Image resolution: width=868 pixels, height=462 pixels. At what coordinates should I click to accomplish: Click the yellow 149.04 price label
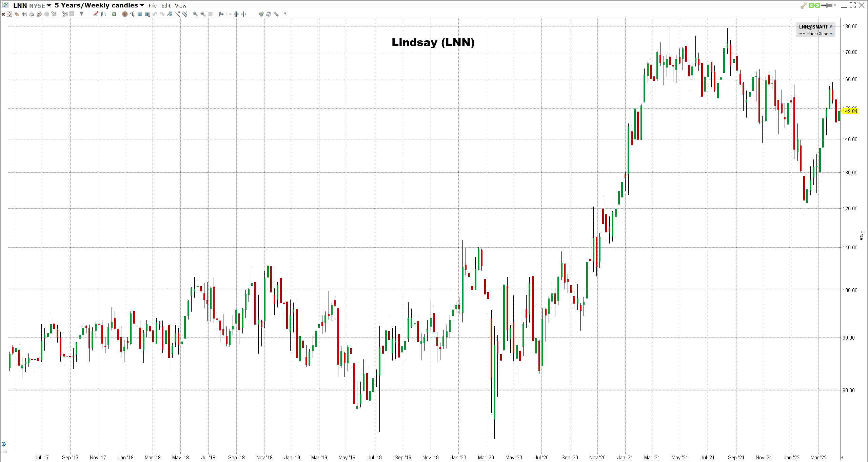pos(850,111)
